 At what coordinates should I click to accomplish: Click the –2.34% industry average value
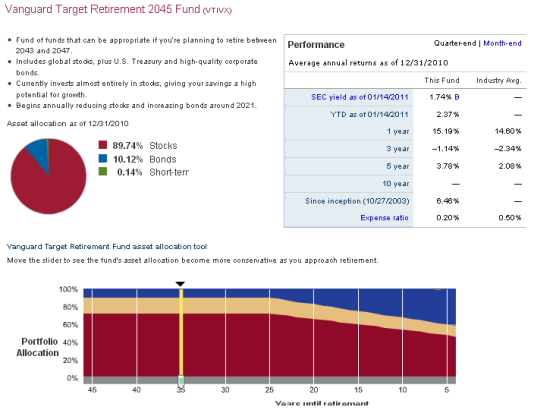pos(508,149)
